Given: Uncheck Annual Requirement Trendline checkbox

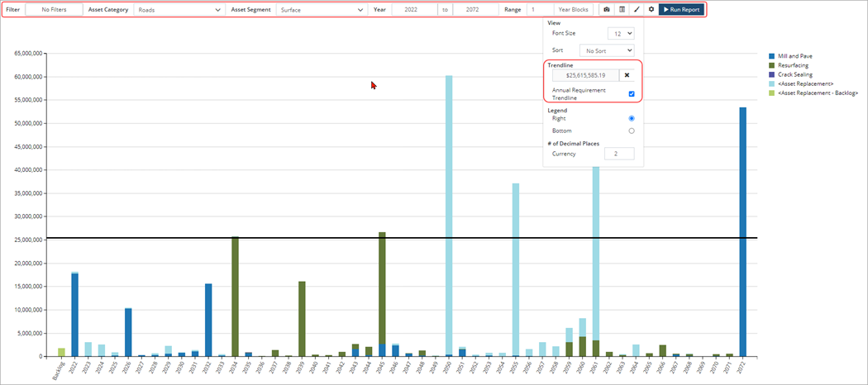Looking at the screenshot, I should point(632,93).
